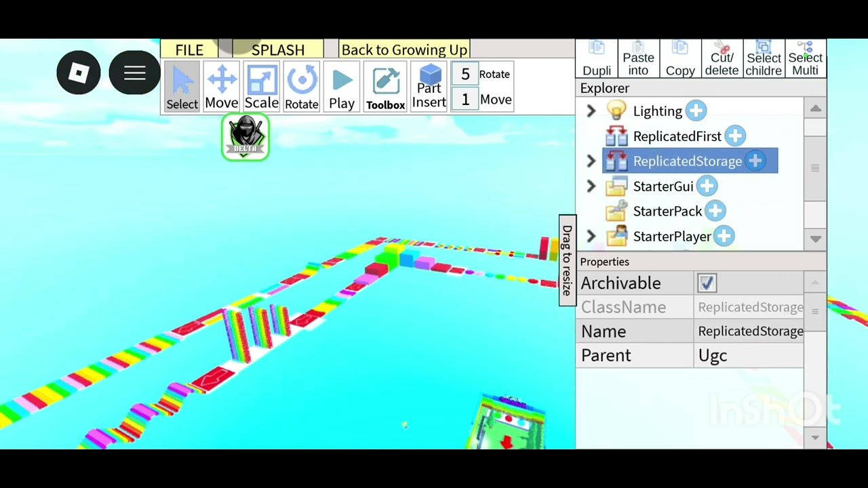Viewport: 868px width, 488px height.
Task: Click Properties scroll down arrow
Action: (815, 438)
